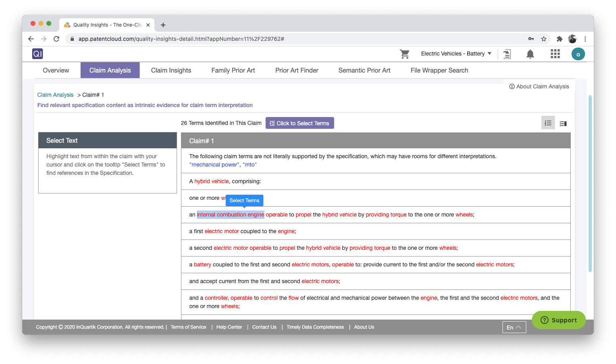Open the notifications bell
Screen dimensions: 616x364
pos(530,54)
